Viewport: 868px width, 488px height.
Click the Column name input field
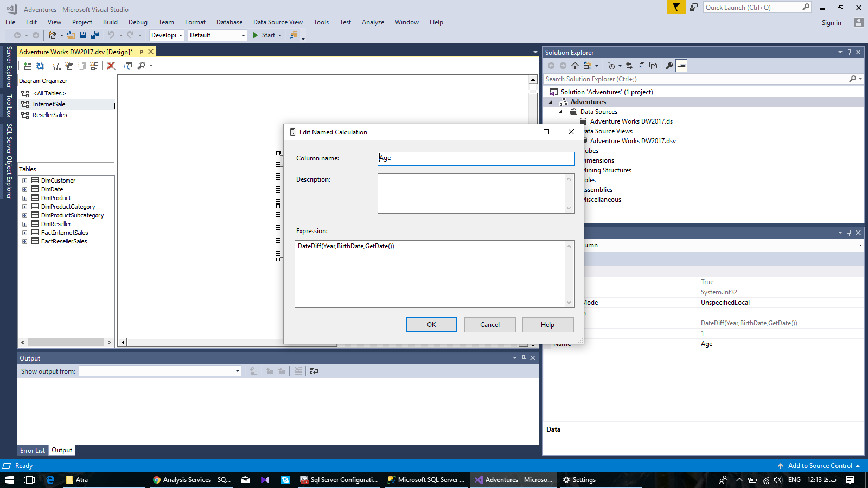476,158
